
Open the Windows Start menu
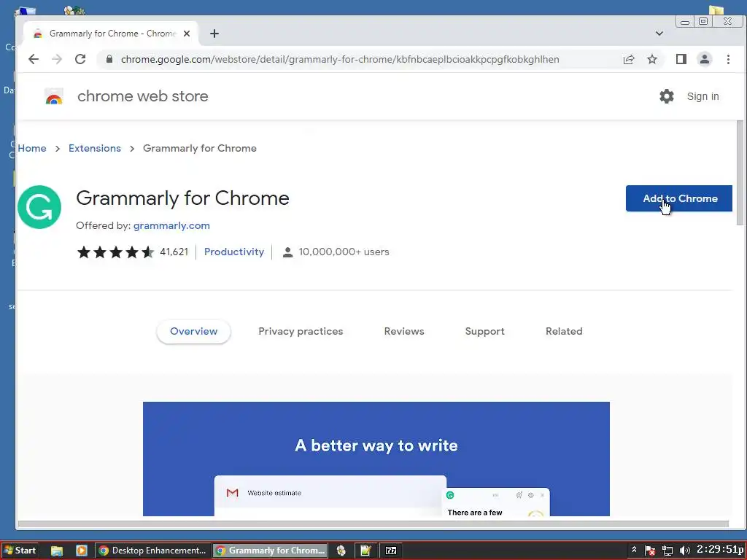click(20, 551)
